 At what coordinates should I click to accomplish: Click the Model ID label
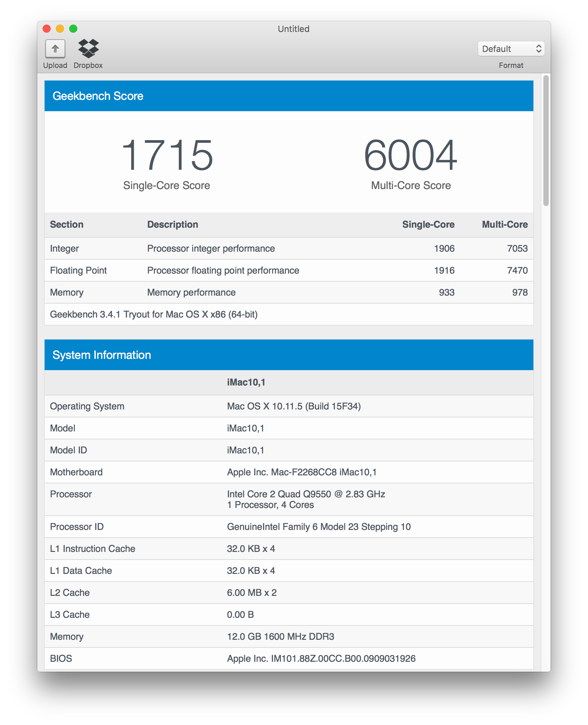(x=68, y=450)
